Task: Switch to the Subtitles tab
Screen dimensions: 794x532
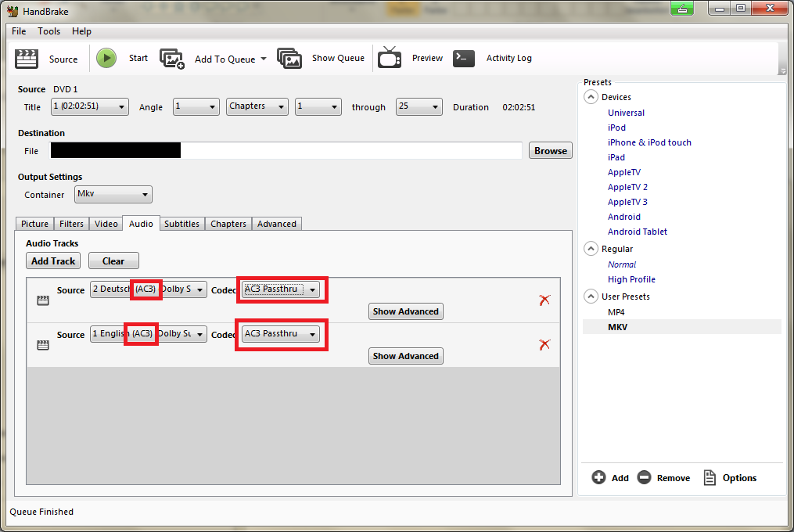Action: coord(181,224)
